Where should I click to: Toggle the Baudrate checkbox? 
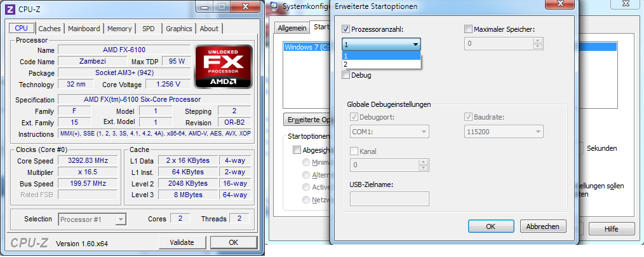[468, 117]
